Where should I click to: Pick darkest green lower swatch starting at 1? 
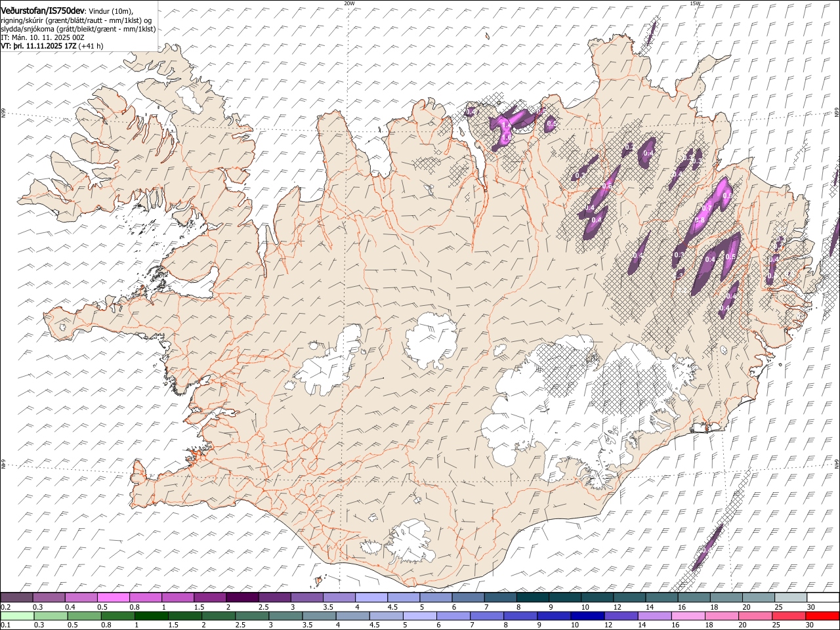click(152, 616)
